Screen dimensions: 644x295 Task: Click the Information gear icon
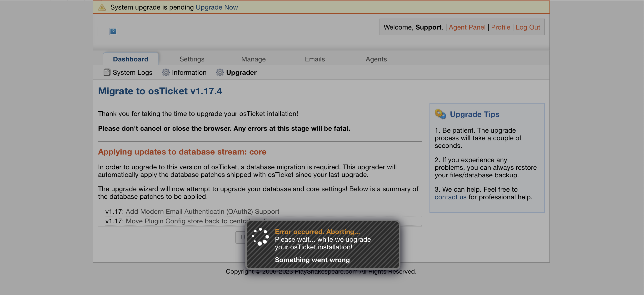click(165, 72)
